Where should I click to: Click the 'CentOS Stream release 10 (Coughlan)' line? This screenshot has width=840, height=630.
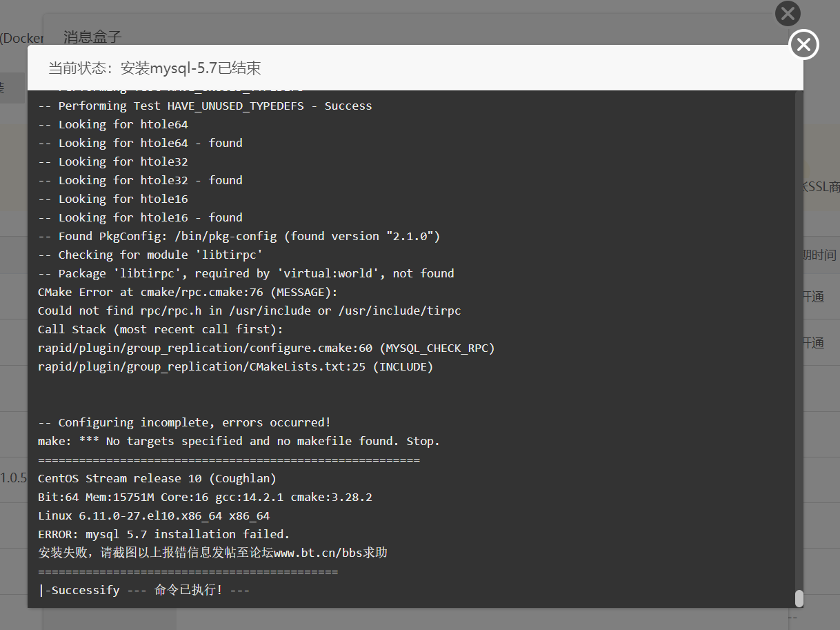(157, 478)
